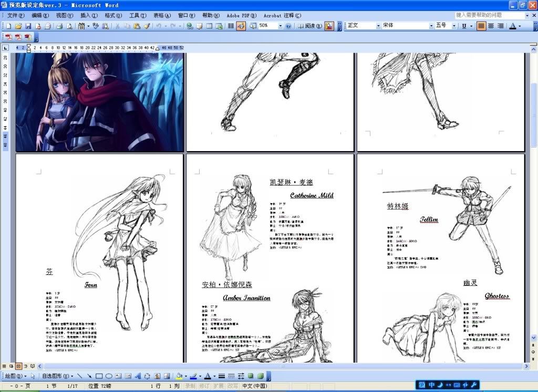The width and height of the screenshot is (538, 392).
Task: Create a new blank document
Action: 8,26
